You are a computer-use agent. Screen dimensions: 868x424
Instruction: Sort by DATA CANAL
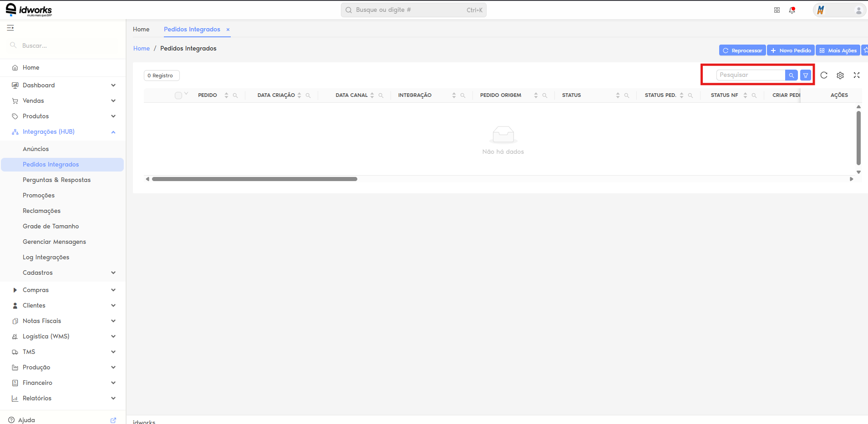[372, 95]
